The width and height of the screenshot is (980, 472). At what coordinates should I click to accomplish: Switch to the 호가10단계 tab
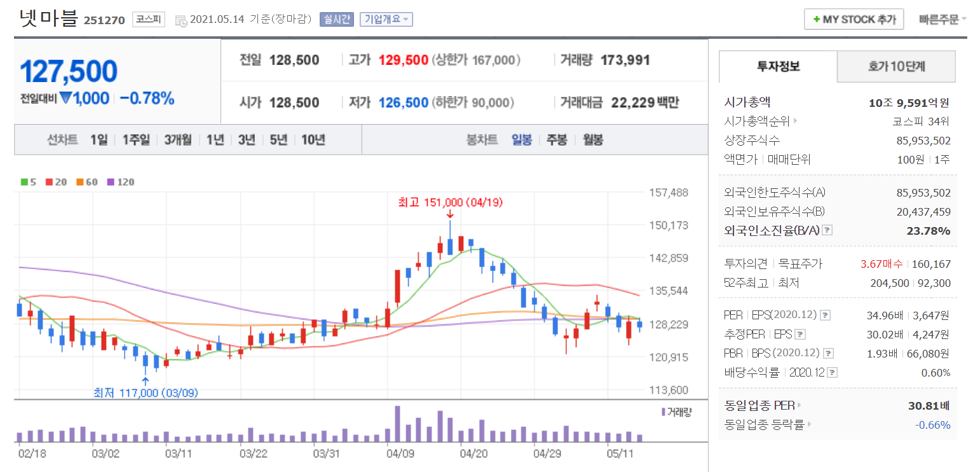pyautogui.click(x=896, y=67)
